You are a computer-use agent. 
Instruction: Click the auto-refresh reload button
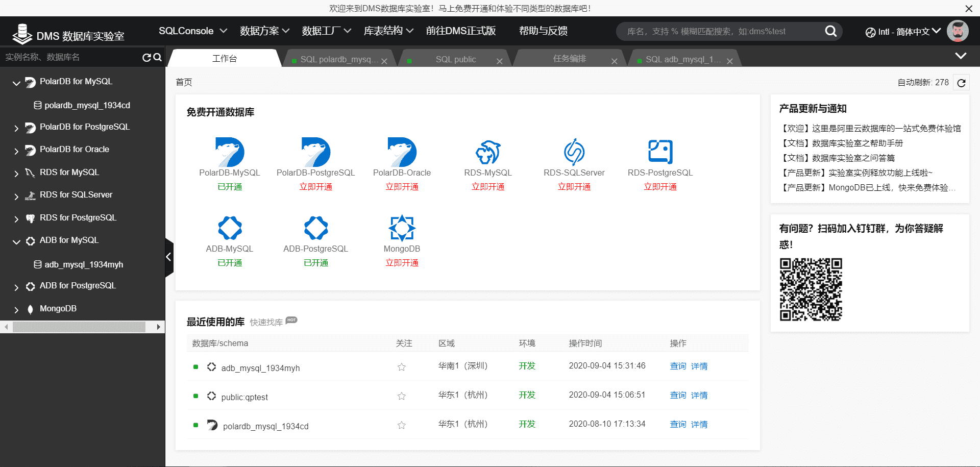[962, 83]
